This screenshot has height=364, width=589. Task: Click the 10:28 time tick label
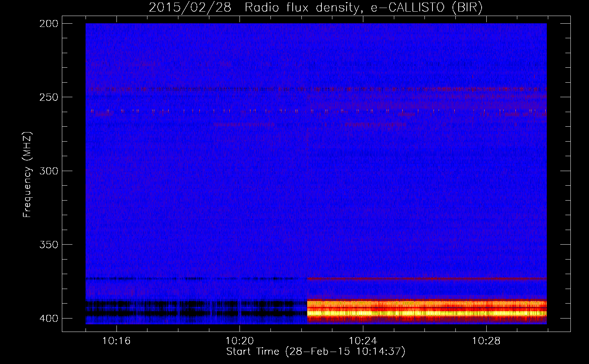point(486,341)
